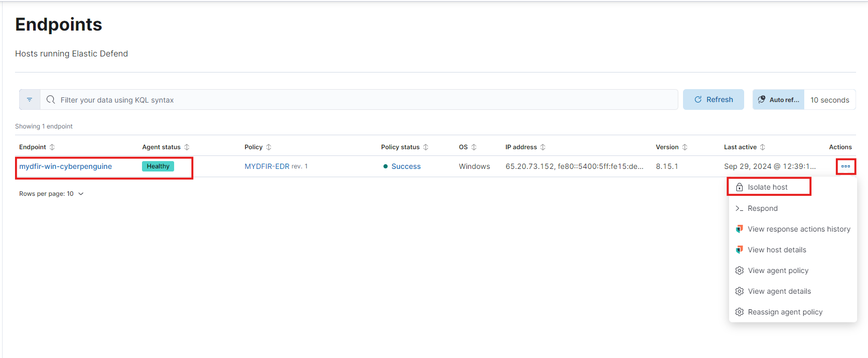Screen dimensions: 868x358
Task: Sort by Last active column arrows
Action: [763, 147]
